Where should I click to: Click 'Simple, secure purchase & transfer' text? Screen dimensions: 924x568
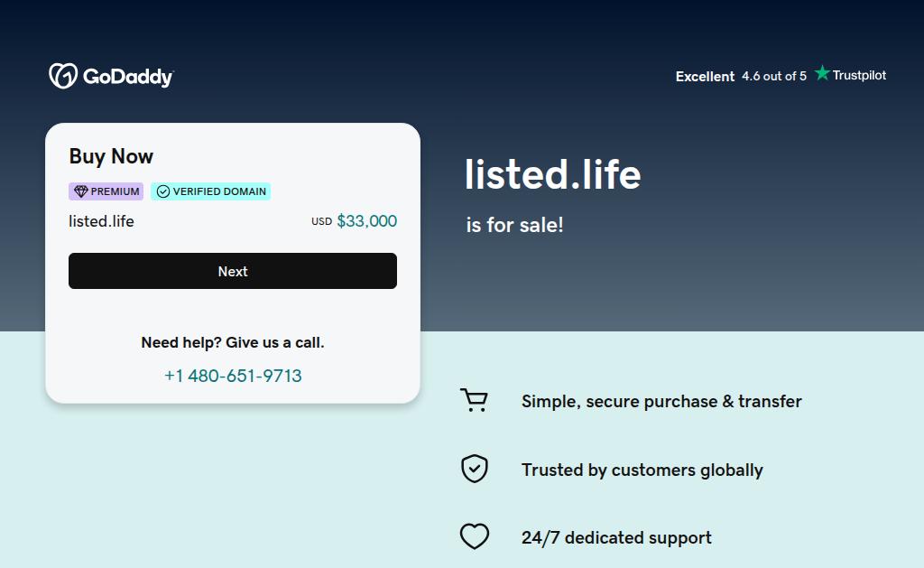661,402
